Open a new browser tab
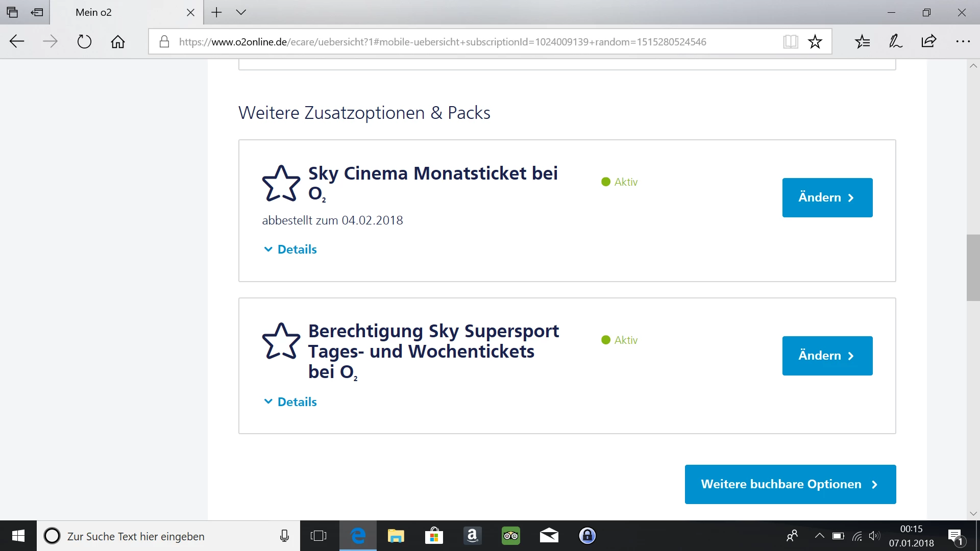 [216, 12]
